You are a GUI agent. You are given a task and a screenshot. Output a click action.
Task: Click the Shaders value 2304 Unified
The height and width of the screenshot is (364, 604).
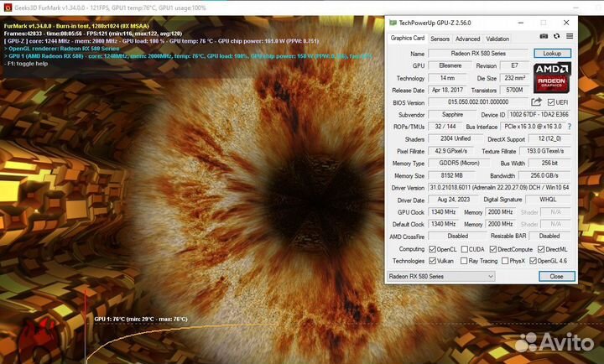point(456,138)
